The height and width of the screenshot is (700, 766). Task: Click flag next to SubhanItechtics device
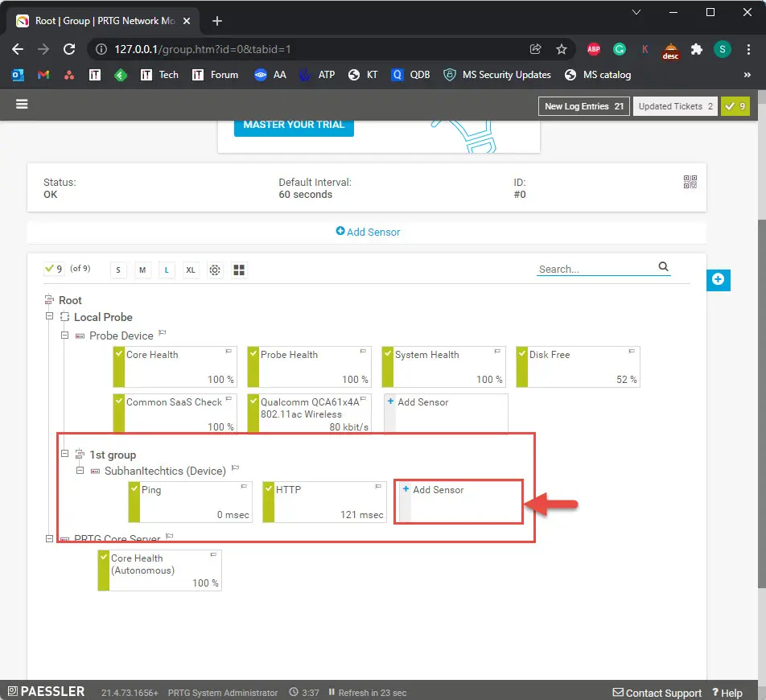(x=236, y=468)
